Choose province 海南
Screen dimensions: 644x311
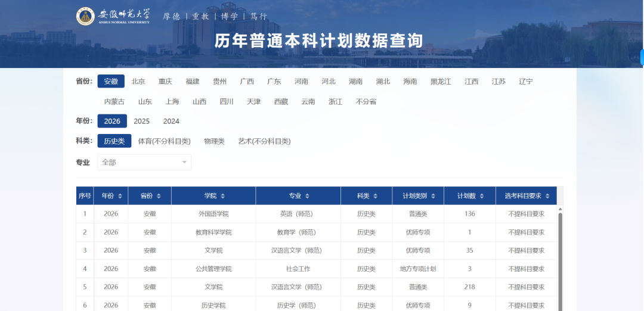click(410, 81)
